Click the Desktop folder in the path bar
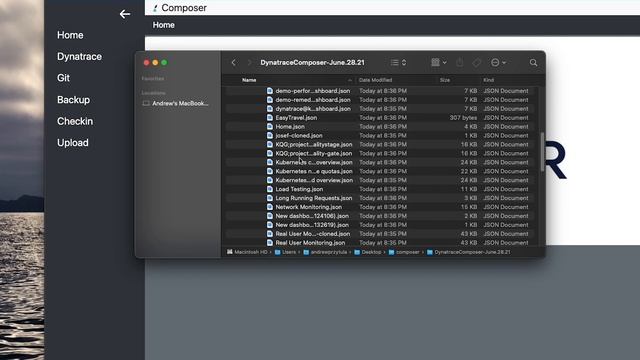640x360 pixels. pyautogui.click(x=367, y=252)
